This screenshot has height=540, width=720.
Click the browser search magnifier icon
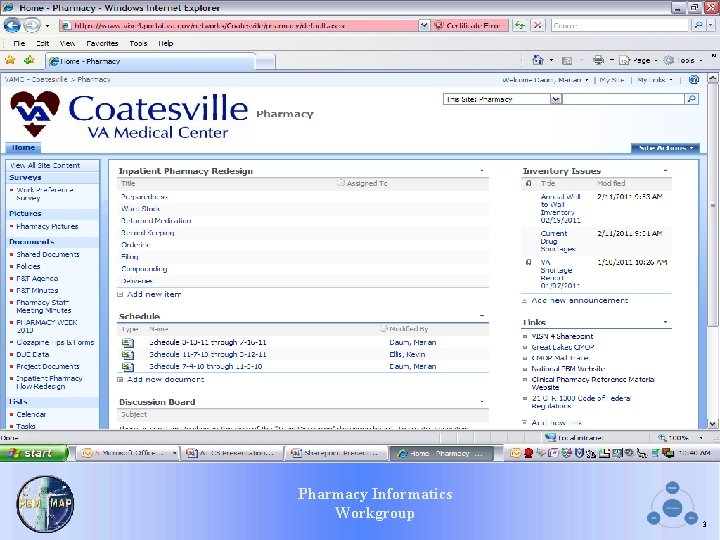coord(699,25)
